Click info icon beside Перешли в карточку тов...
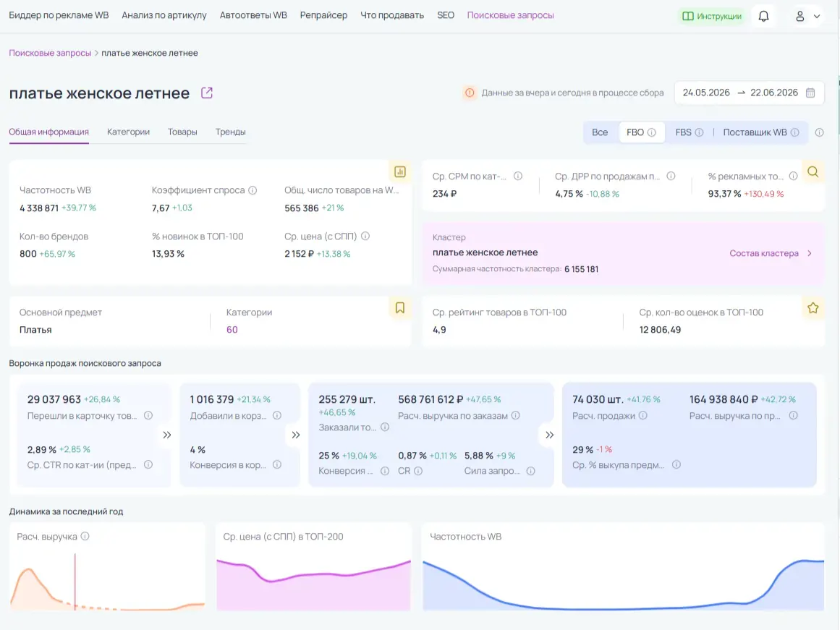 [x=148, y=416]
